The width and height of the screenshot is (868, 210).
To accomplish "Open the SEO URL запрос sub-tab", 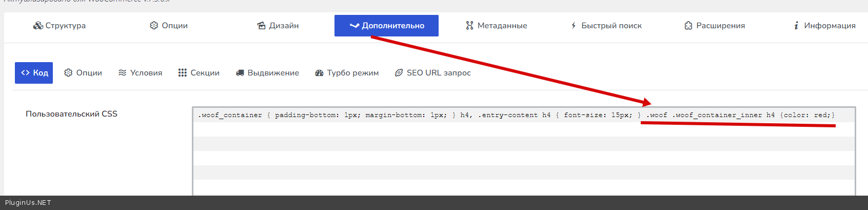I will [432, 73].
